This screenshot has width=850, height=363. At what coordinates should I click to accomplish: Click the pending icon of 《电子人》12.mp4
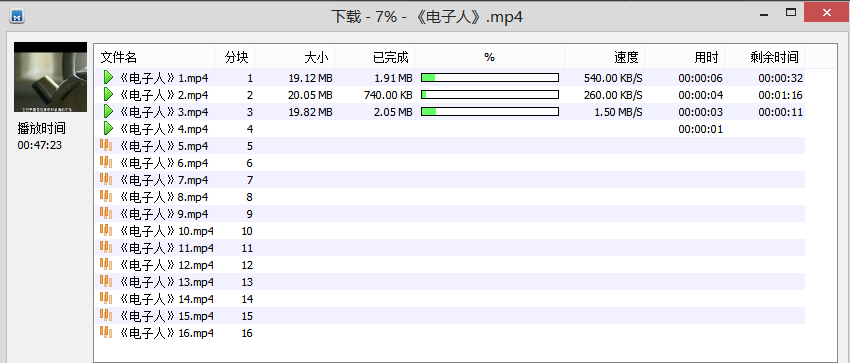pyautogui.click(x=106, y=264)
